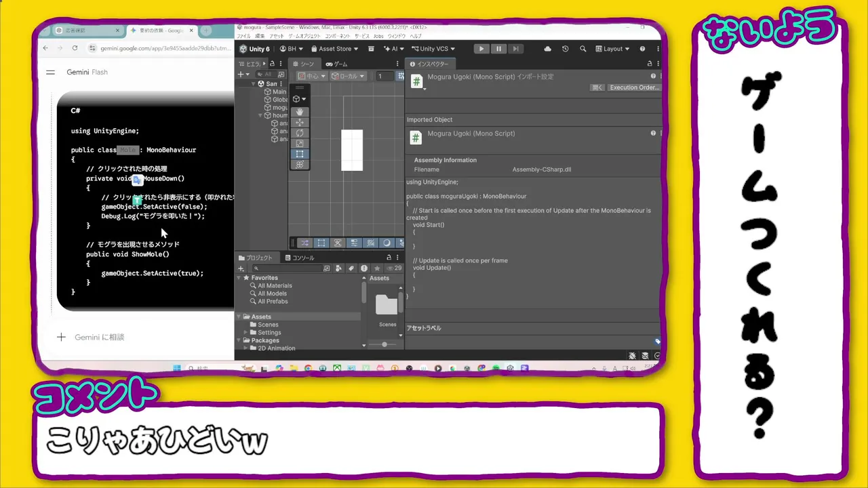Switch to the コンソール tab
Viewport: 868px width, 488px height.
[x=300, y=258]
